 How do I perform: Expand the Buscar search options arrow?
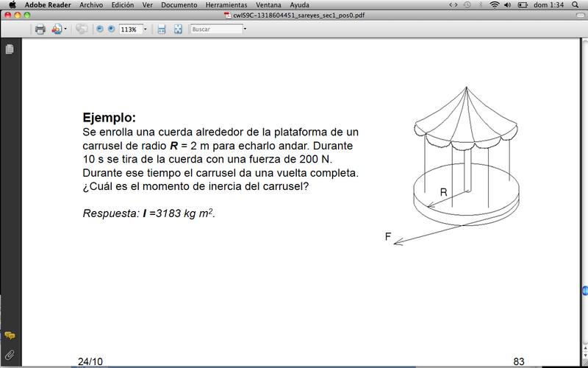[x=245, y=29]
